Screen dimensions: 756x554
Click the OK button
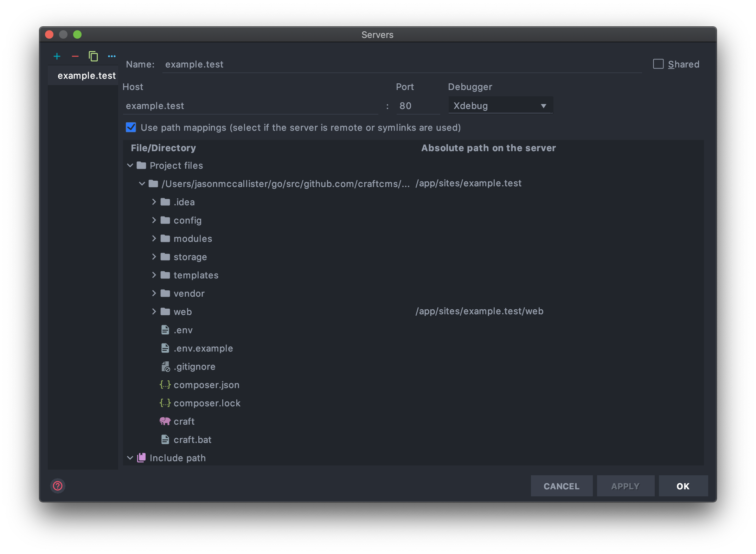coord(683,486)
